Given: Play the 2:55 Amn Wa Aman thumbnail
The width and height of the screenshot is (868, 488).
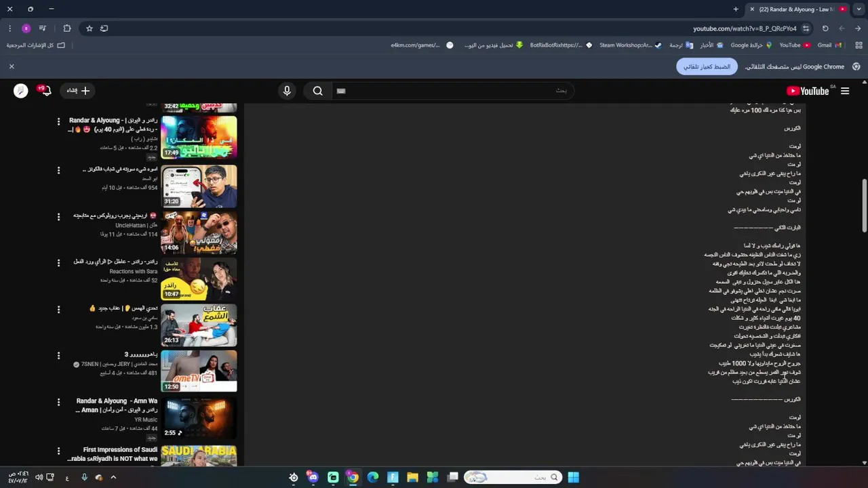Looking at the screenshot, I should (199, 418).
